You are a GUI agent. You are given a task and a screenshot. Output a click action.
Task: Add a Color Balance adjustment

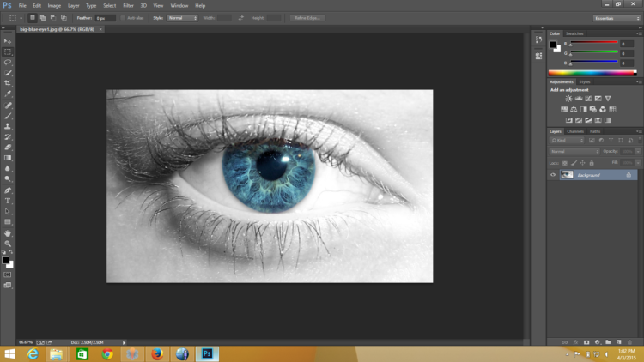574,110
